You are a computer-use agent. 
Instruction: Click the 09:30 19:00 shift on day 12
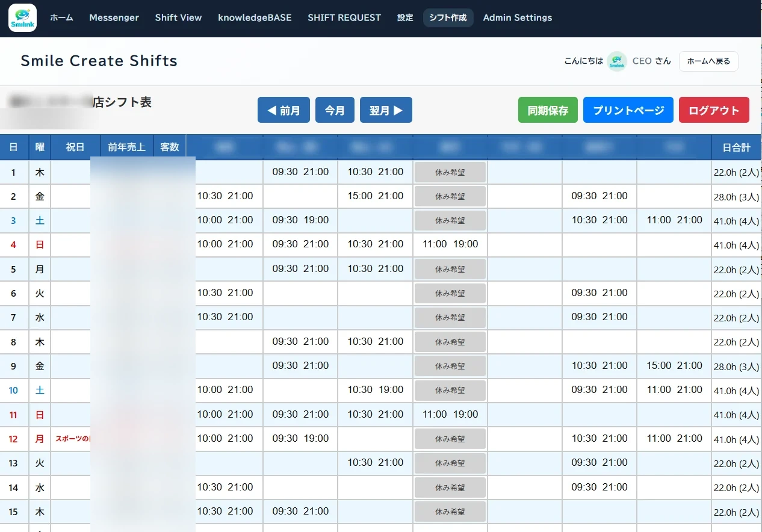pos(300,439)
